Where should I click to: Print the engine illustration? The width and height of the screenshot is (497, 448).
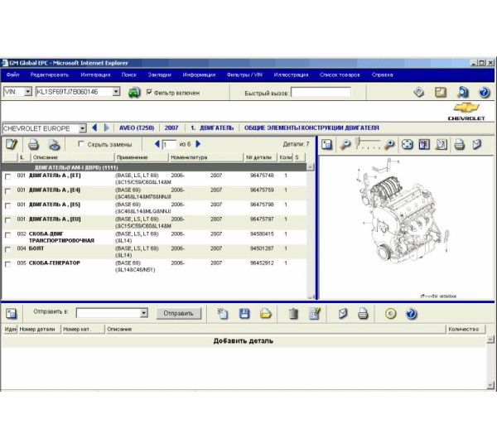pyautogui.click(x=459, y=144)
